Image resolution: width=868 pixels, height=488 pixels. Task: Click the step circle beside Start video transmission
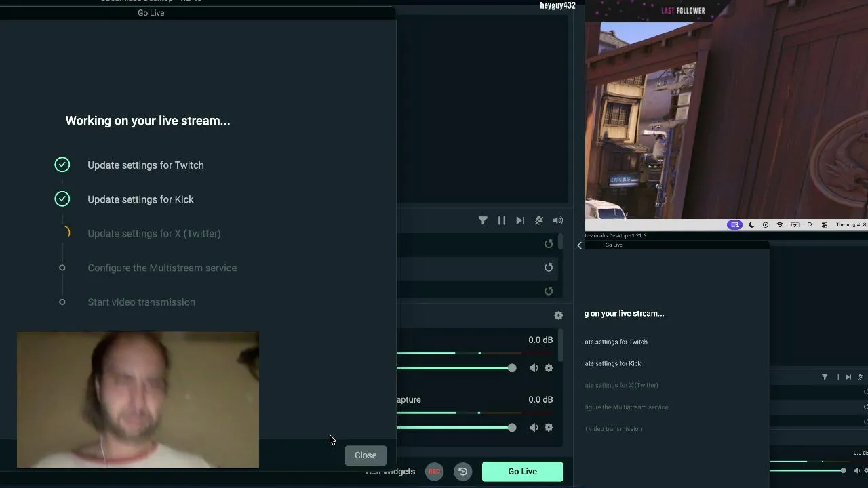[62, 302]
